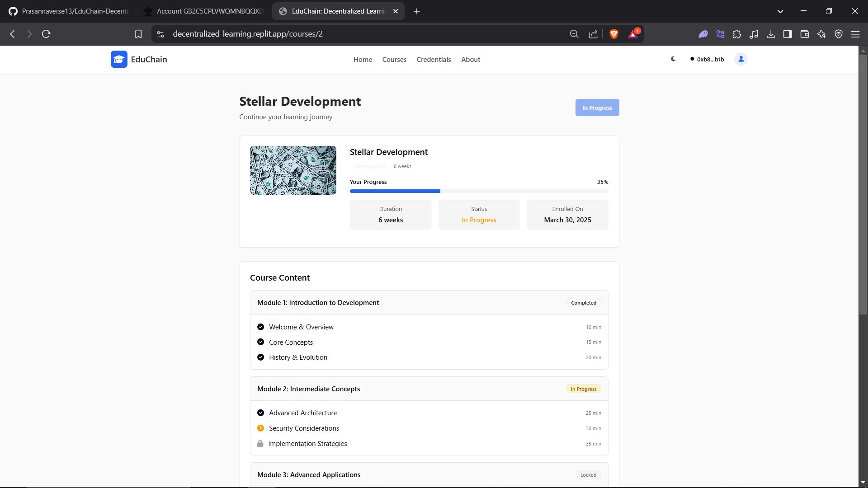Toggle the checkmark on Core Concepts lesson
The image size is (868, 488).
coord(261,342)
